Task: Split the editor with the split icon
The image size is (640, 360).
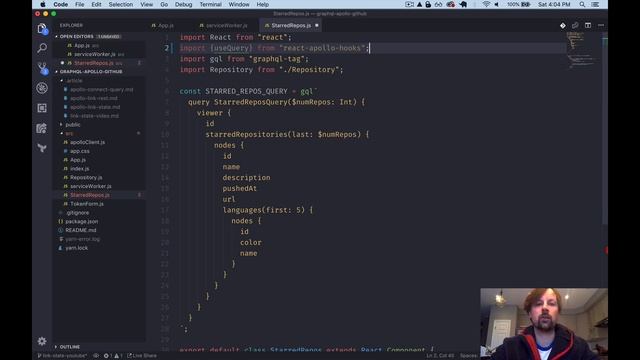Action: pos(588,25)
